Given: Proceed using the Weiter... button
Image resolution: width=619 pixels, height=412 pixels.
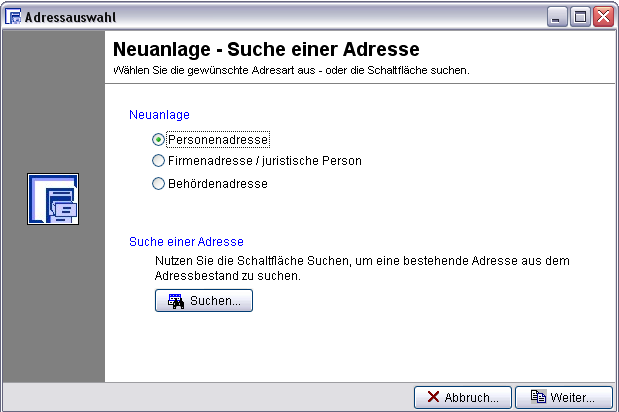Looking at the screenshot, I should pyautogui.click(x=562, y=396).
